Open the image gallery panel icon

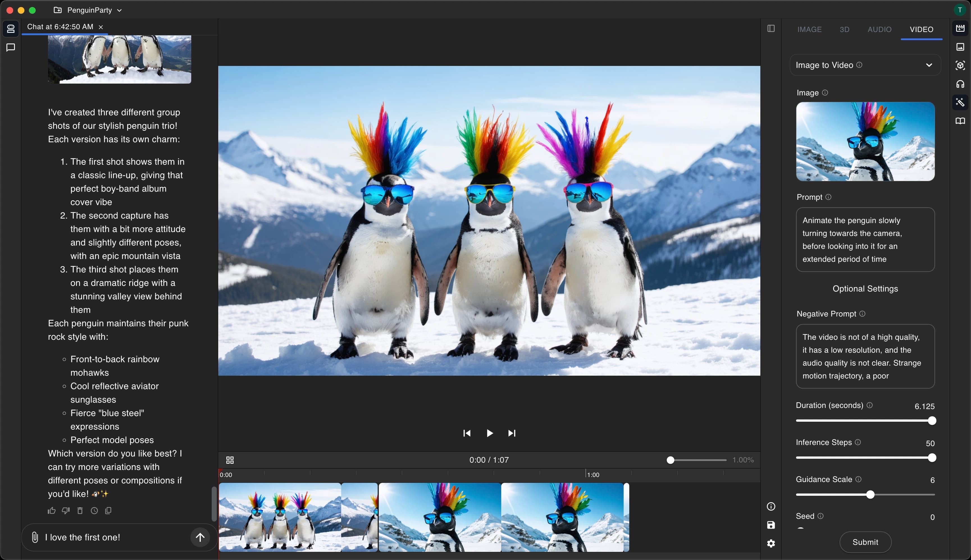click(x=960, y=47)
